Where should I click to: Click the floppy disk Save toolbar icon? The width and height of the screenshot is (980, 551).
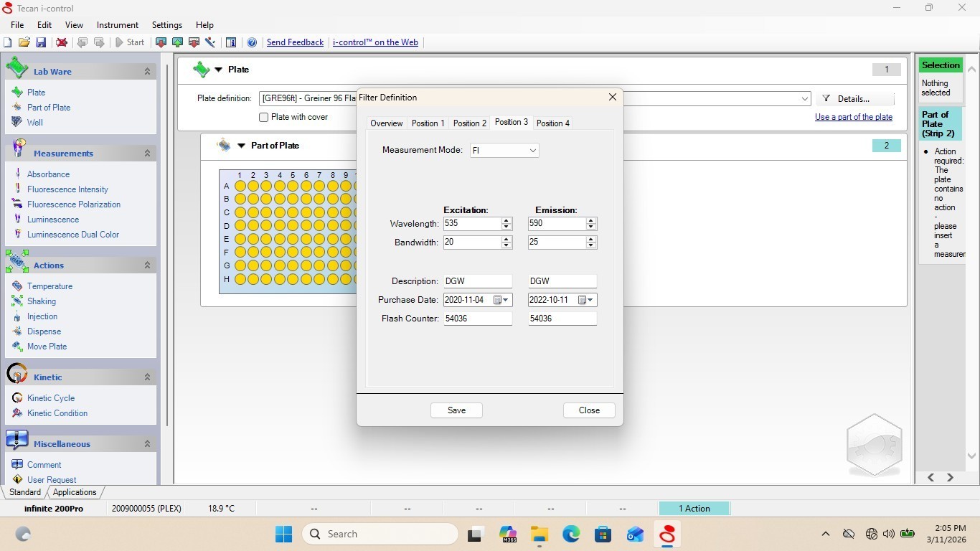coord(41,42)
